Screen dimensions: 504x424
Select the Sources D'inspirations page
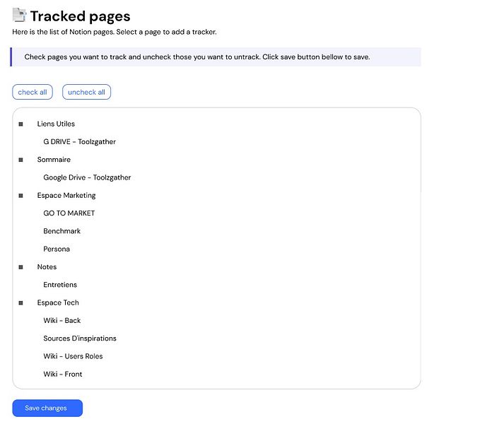(80, 338)
